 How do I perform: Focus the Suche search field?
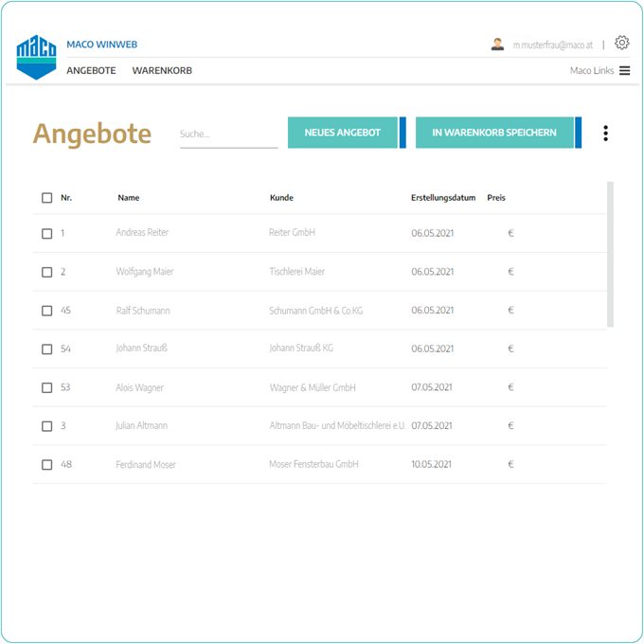click(228, 134)
